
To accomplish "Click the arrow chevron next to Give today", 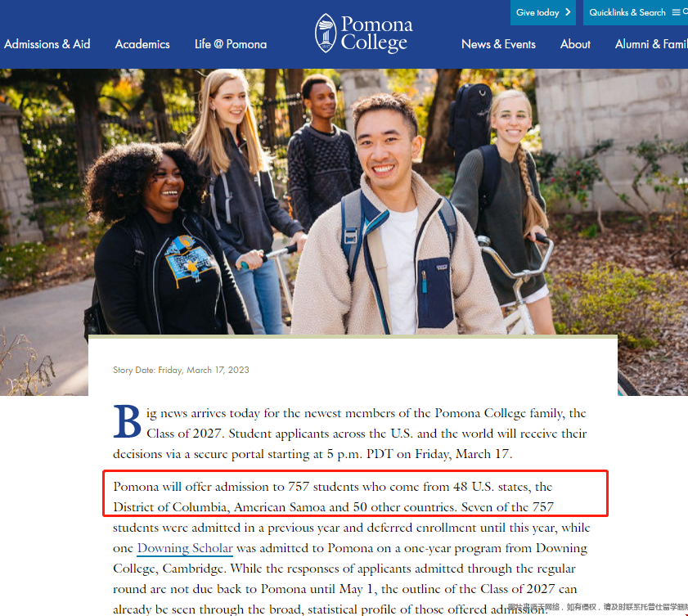I will click(x=568, y=12).
